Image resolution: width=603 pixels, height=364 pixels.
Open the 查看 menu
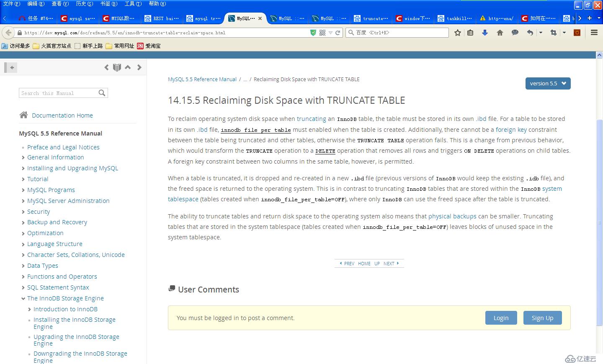coord(60,4)
